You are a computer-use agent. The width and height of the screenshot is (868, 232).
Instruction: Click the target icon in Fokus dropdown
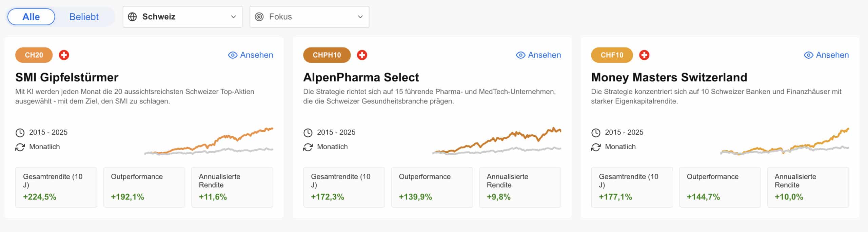[259, 17]
